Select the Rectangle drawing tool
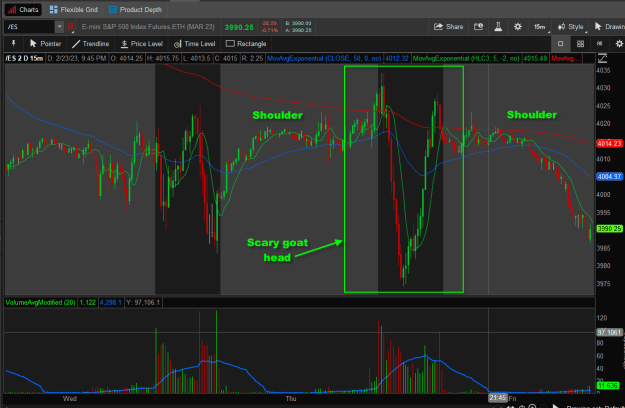Screen dimensions: 625x408 (246, 43)
